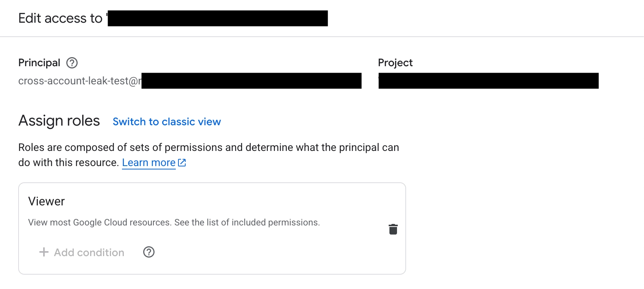Click the redacted Project value
Image resolution: width=644 pixels, height=289 pixels.
point(489,81)
